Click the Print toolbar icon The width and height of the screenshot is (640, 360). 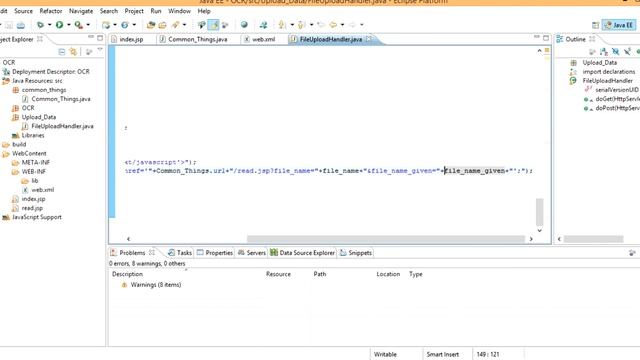21,25
